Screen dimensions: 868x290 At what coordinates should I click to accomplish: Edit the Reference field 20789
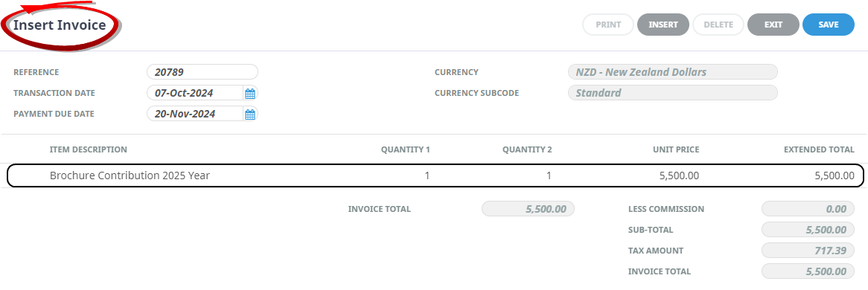pyautogui.click(x=202, y=72)
